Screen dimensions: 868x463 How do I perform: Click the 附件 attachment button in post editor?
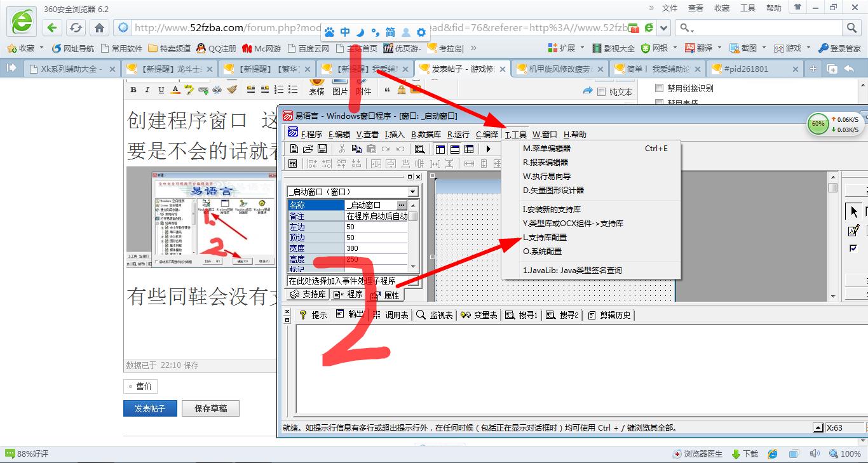pyautogui.click(x=363, y=87)
